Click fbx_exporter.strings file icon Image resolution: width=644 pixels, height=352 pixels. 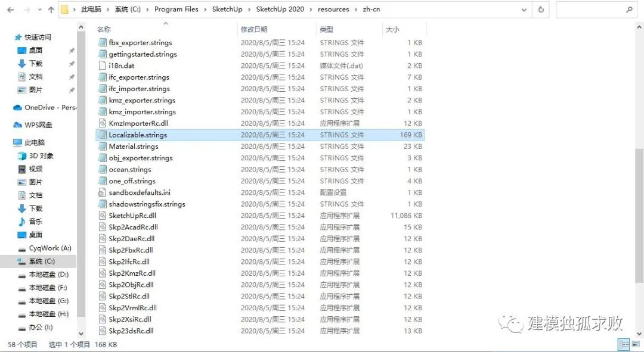click(103, 42)
